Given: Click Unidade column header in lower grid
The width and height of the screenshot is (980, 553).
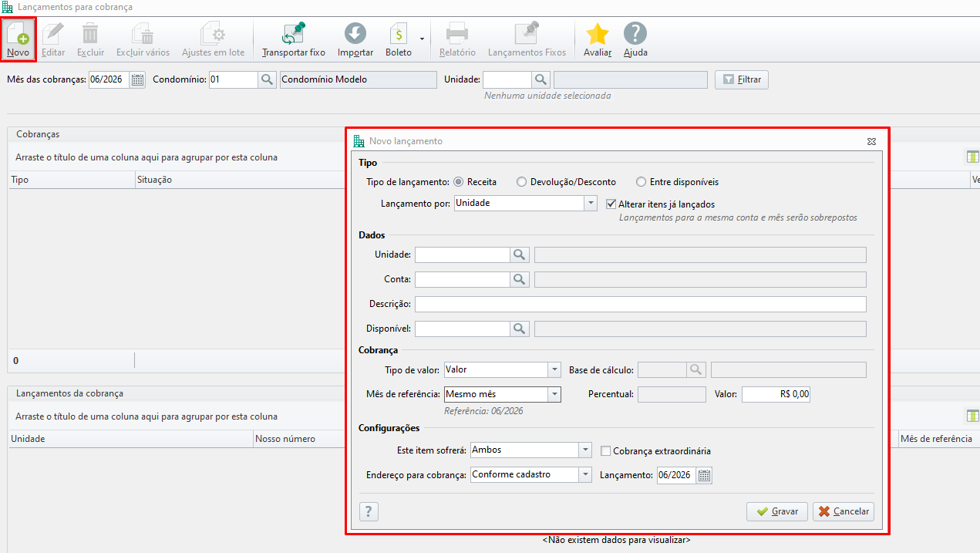Looking at the screenshot, I should point(130,439).
